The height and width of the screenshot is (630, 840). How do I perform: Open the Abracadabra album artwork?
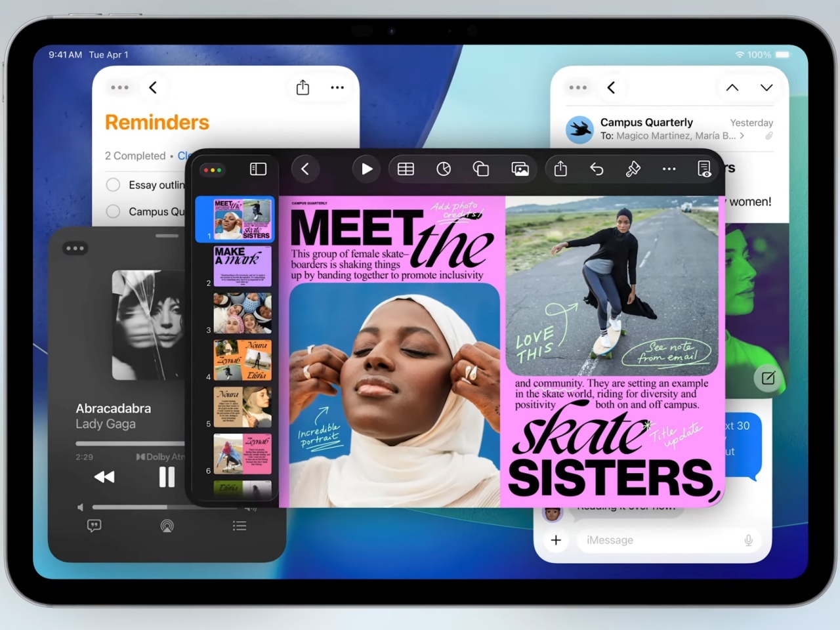click(x=148, y=325)
